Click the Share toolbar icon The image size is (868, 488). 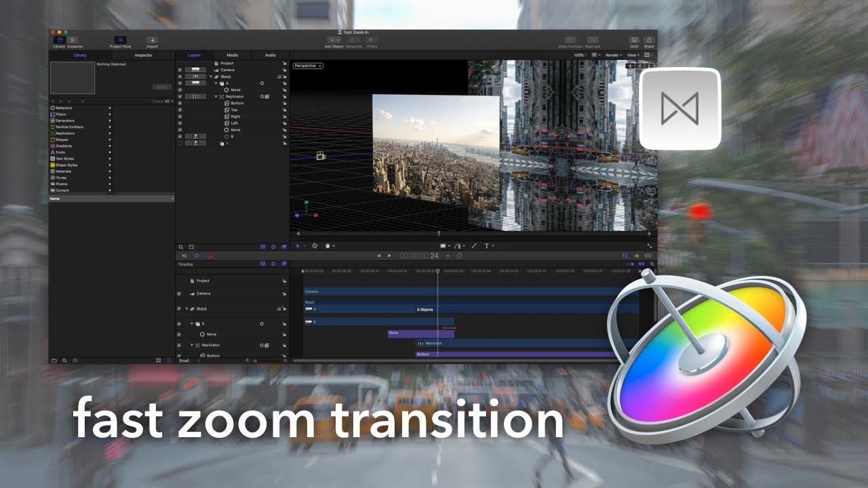coord(650,41)
